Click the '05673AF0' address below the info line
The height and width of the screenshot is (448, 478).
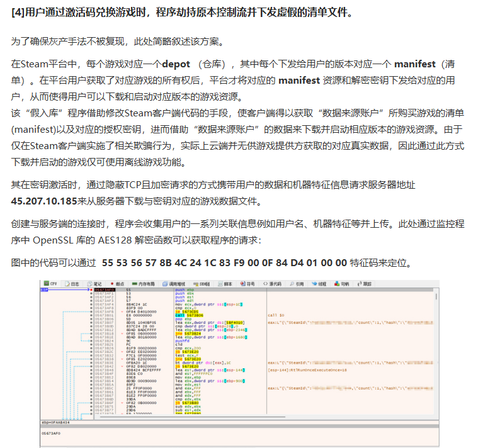(51, 433)
